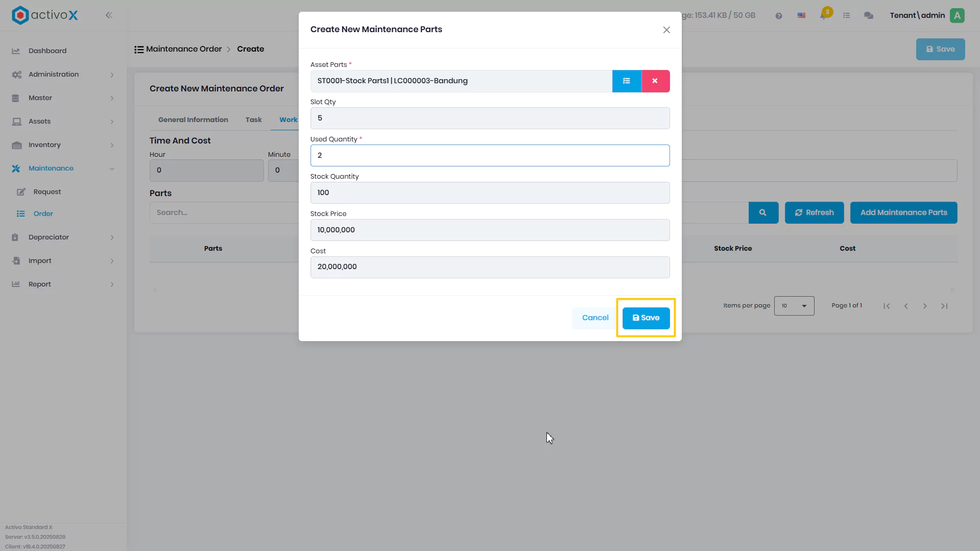Click the Refresh button
The width and height of the screenshot is (980, 551).
(814, 213)
